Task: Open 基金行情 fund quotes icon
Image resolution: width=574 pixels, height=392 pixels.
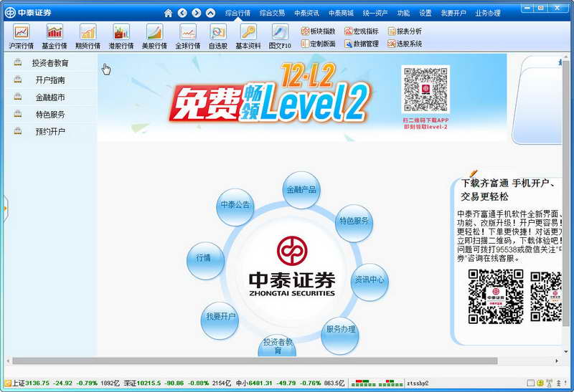Action: click(55, 37)
